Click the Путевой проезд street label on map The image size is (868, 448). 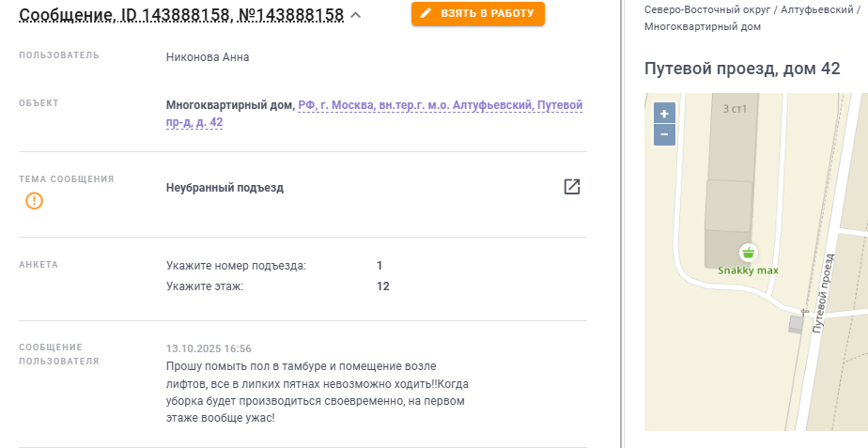823,293
